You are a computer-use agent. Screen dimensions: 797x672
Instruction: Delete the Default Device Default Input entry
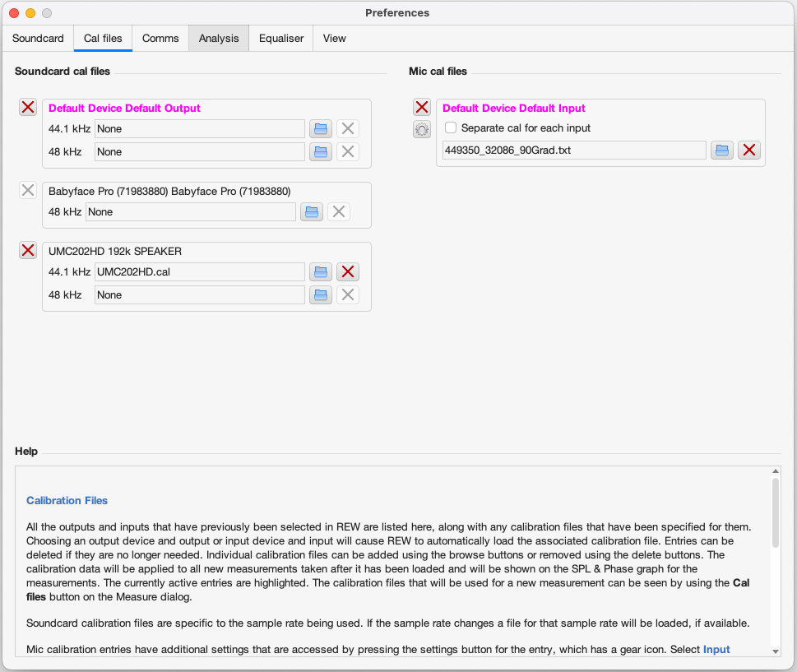tap(422, 107)
